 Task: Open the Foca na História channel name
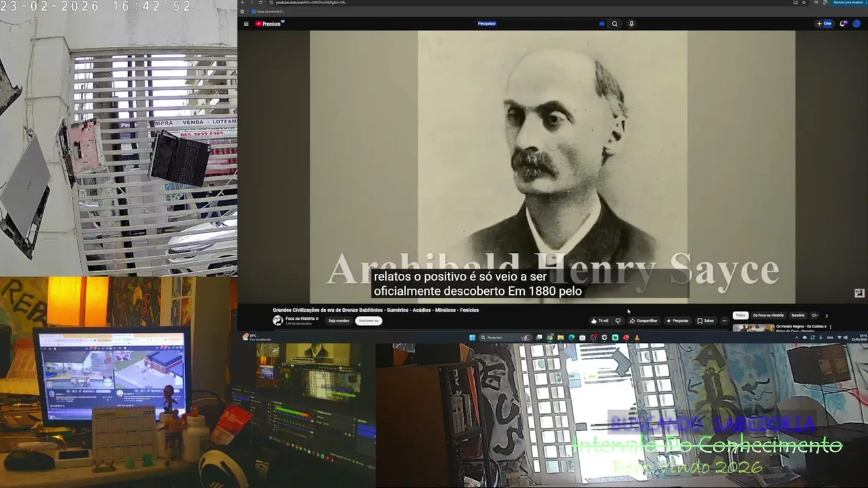coord(299,319)
